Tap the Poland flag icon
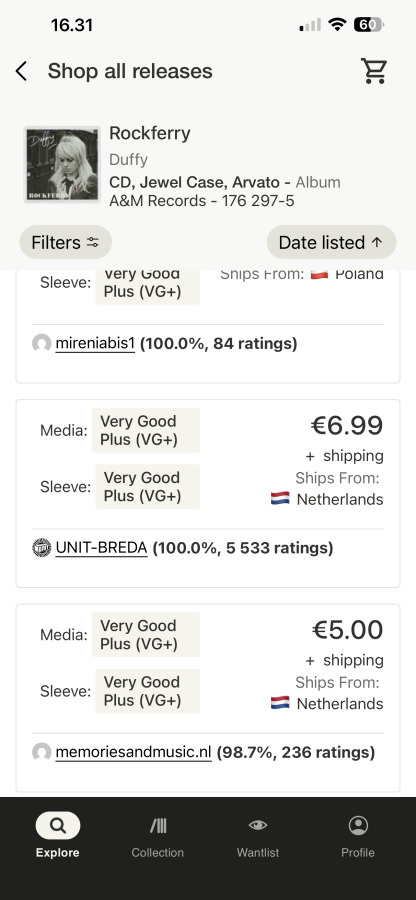This screenshot has height=900, width=416. (x=319, y=274)
